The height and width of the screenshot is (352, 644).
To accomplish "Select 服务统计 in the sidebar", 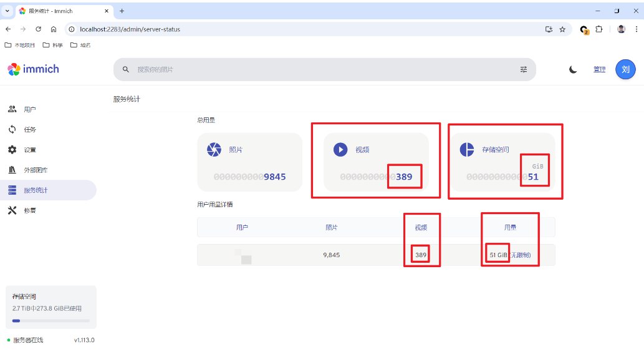I will click(36, 190).
